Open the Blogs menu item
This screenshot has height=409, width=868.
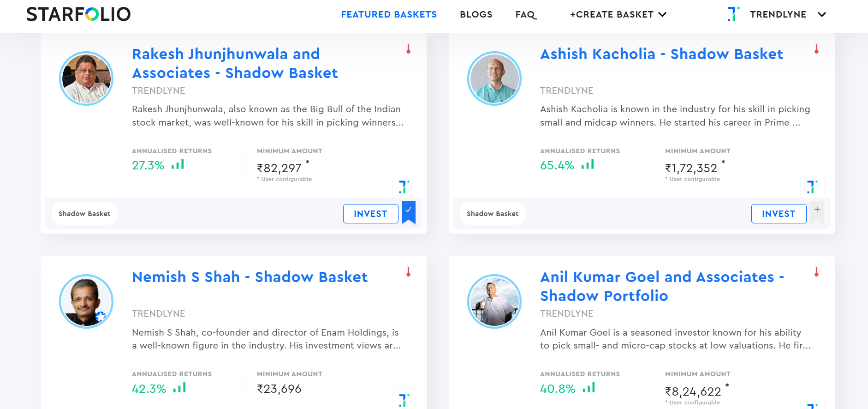[476, 14]
